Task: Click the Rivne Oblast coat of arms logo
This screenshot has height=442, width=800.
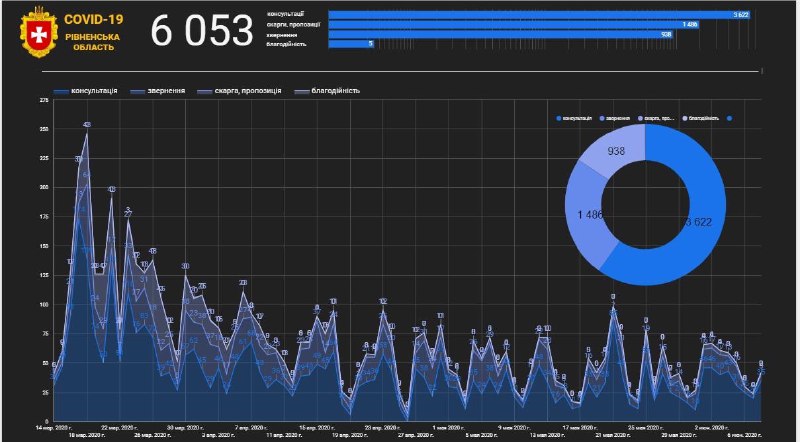Action: [x=39, y=32]
